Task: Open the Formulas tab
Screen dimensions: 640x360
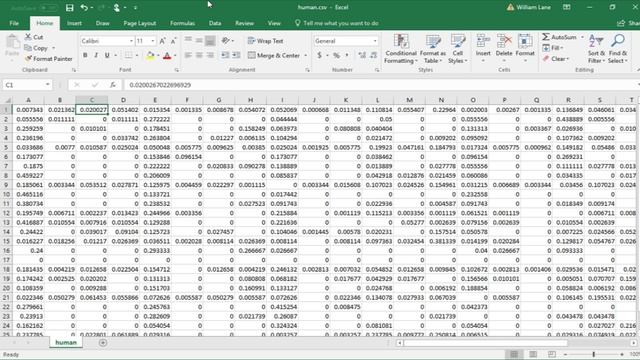Action: coord(182,23)
